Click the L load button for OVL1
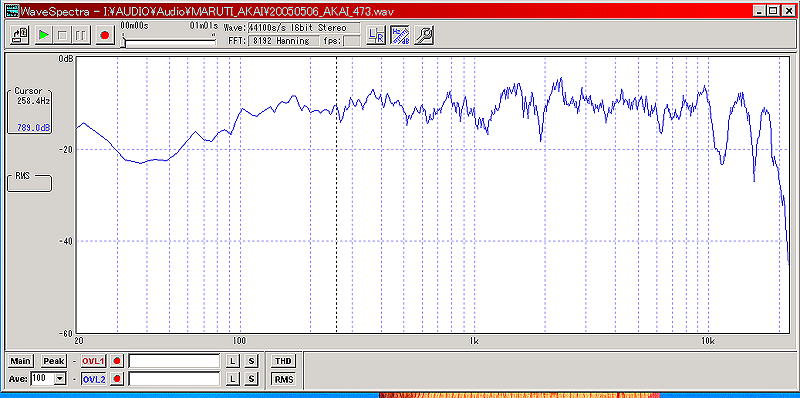 click(233, 361)
